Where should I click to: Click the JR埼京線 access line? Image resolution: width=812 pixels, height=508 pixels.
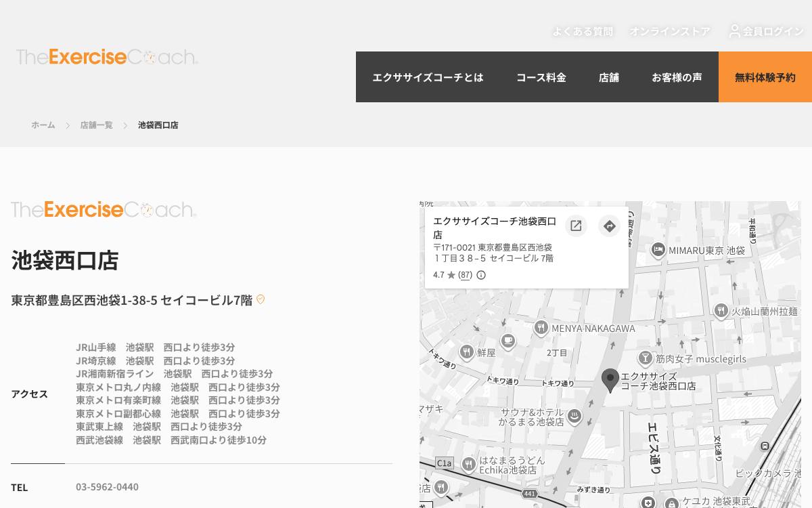pos(156,361)
